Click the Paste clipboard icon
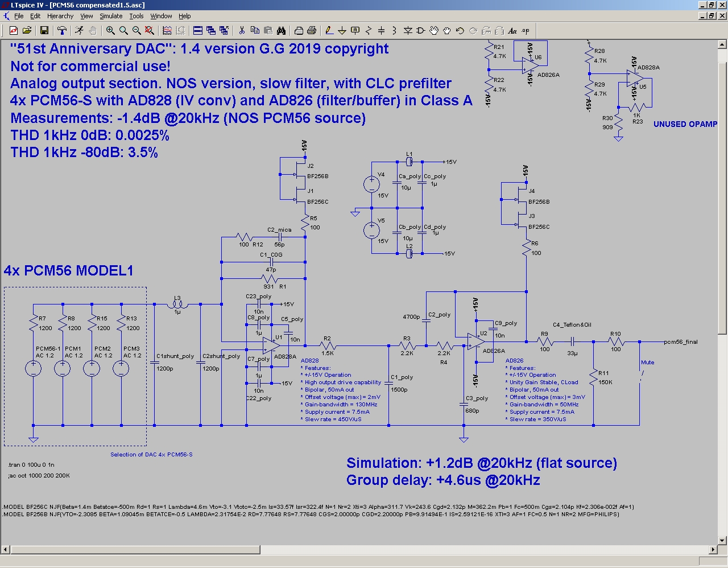The image size is (728, 568). click(268, 30)
